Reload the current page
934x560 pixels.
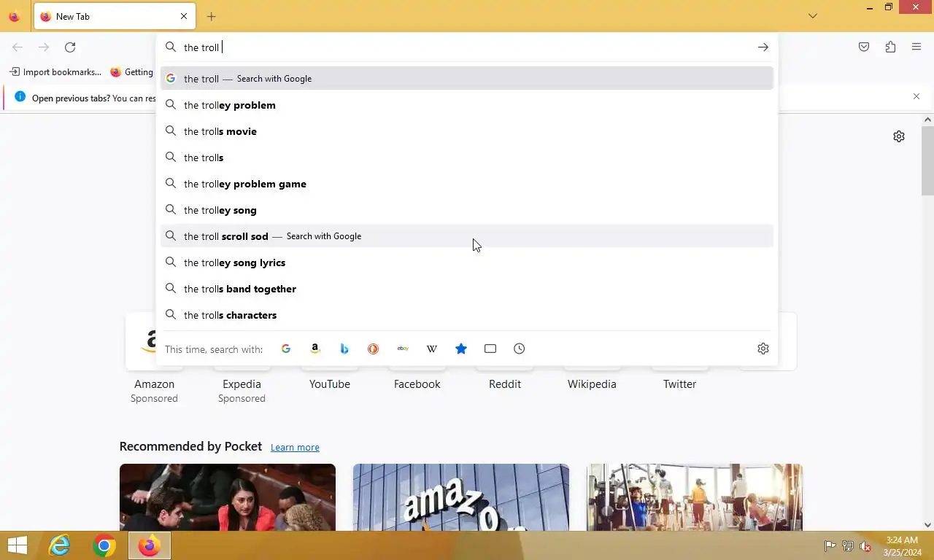70,47
